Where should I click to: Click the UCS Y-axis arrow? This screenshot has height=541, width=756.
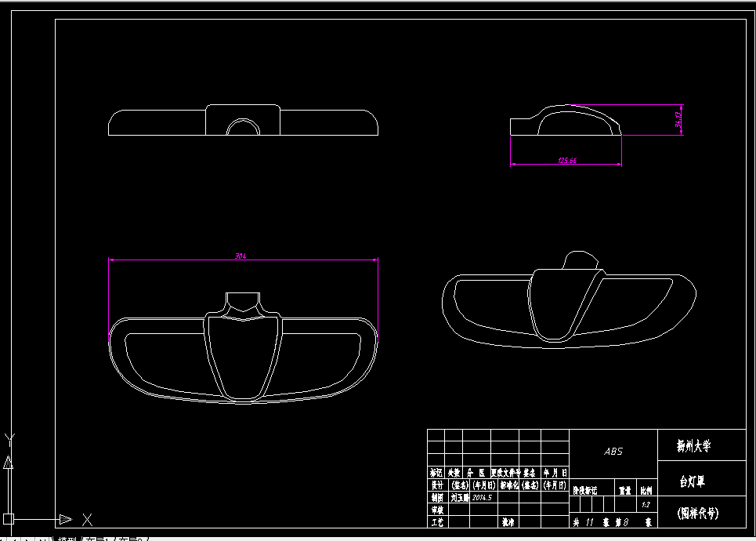8,463
